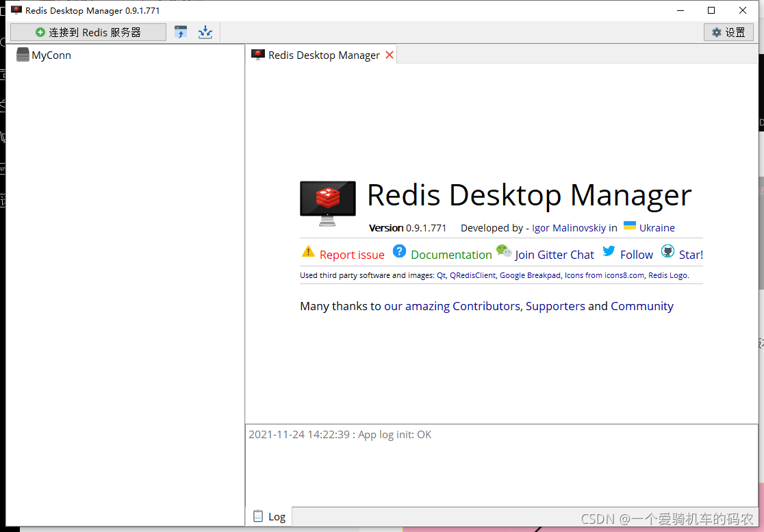Open the our amazing Contributors link
764x532 pixels.
pos(452,306)
